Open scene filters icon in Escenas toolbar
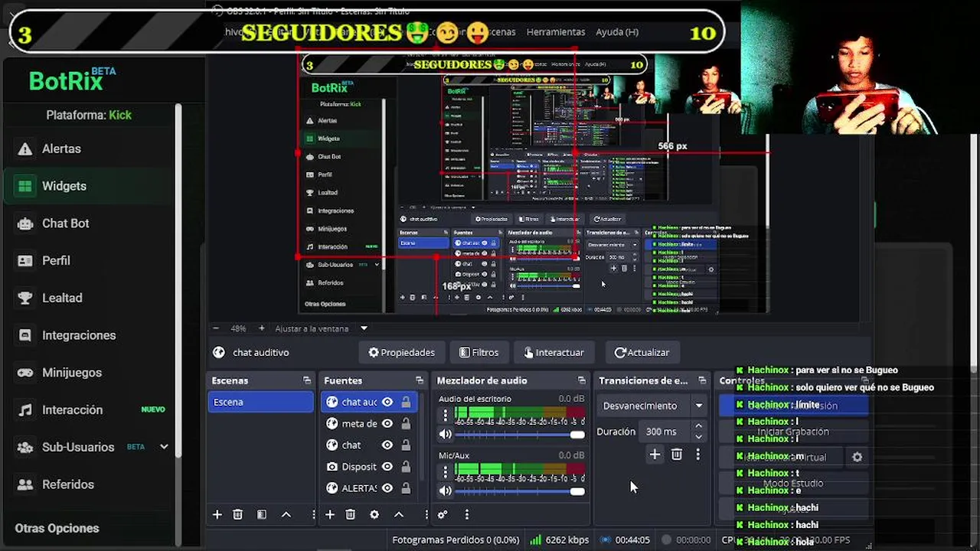 (262, 514)
